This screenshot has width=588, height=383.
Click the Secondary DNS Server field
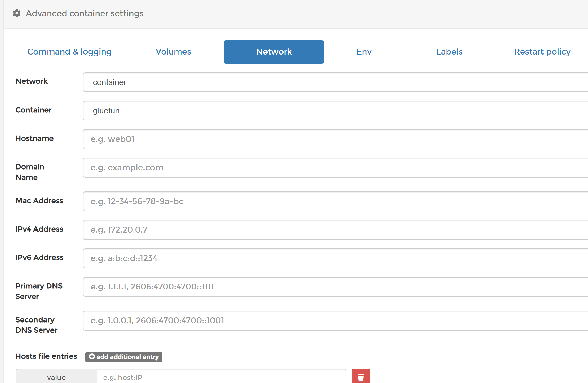pos(310,320)
